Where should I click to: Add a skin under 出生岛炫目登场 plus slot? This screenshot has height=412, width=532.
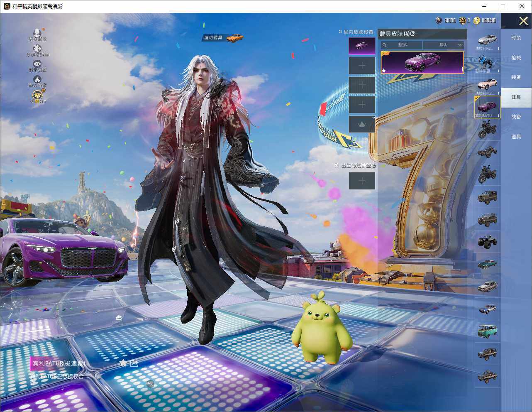point(362,181)
